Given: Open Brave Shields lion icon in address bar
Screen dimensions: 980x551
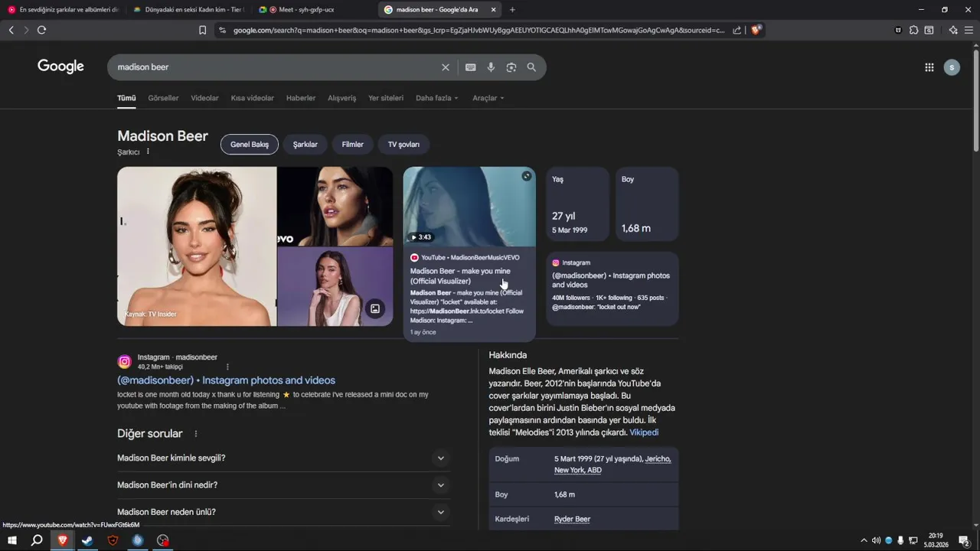Looking at the screenshot, I should pyautogui.click(x=756, y=30).
